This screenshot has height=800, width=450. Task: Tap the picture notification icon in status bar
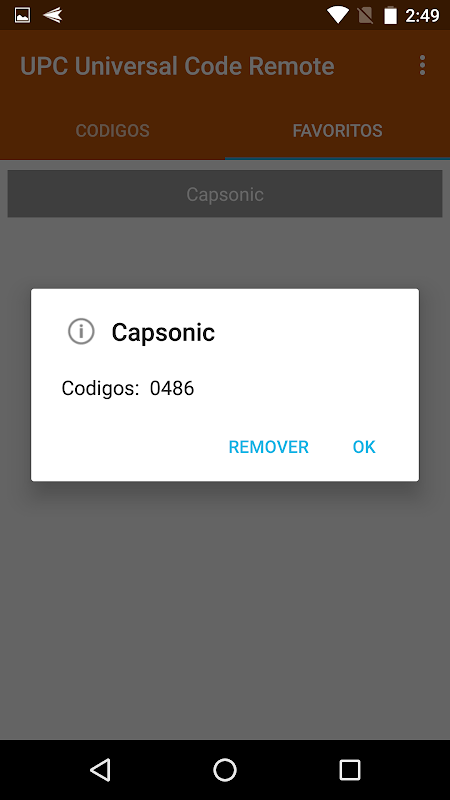coord(22,15)
